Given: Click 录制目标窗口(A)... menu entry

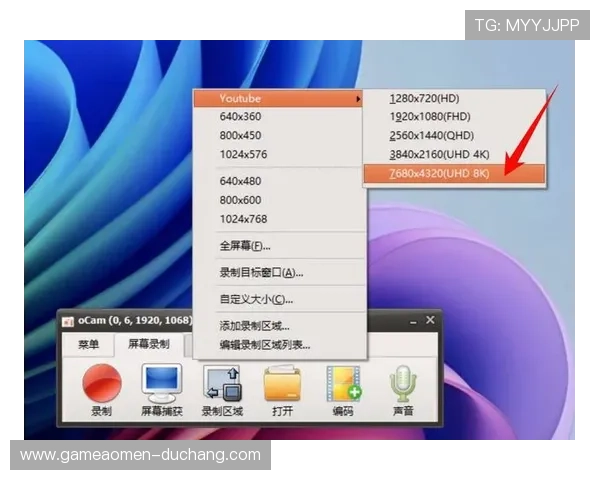Looking at the screenshot, I should click(261, 272).
